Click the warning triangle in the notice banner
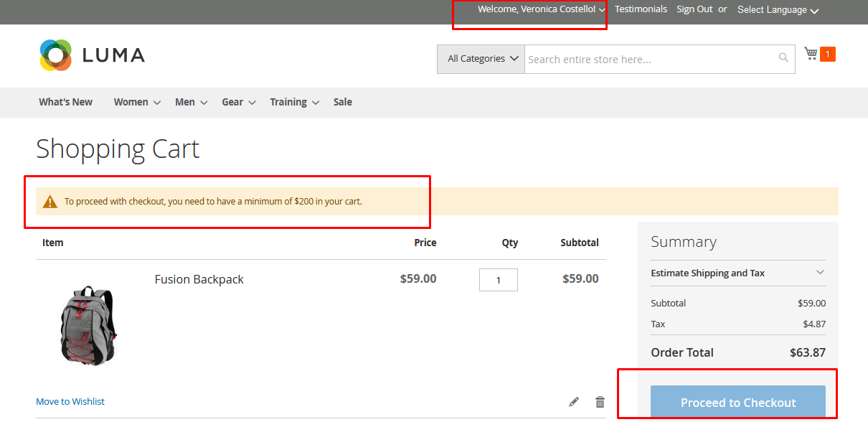 49,201
